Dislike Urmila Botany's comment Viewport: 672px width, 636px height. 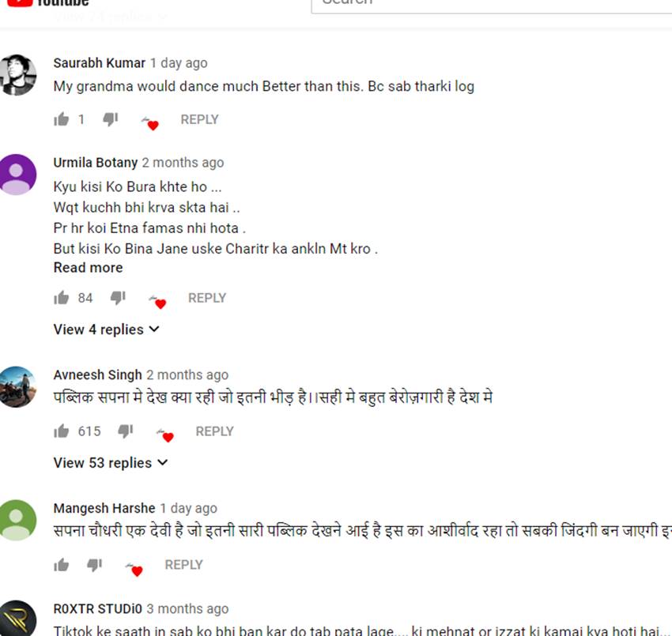118,298
